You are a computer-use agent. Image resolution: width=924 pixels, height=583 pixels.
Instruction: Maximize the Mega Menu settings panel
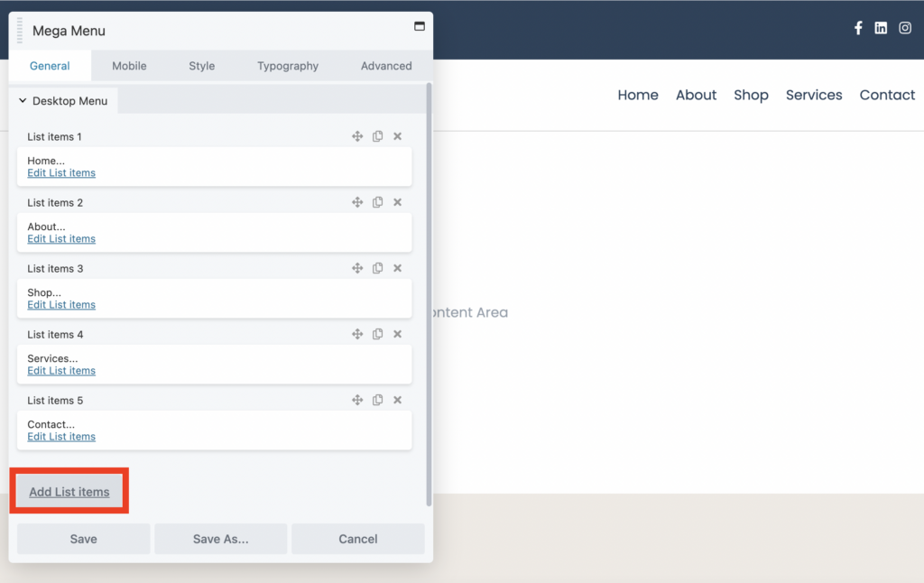click(x=419, y=27)
